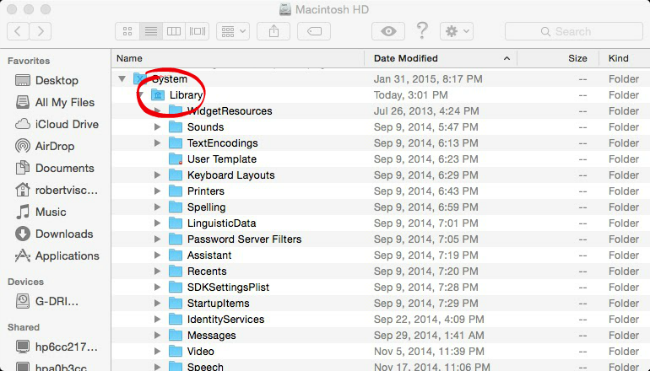650x371 pixels.
Task: Select the Keyboard Layouts folder name
Action: pyautogui.click(x=231, y=175)
